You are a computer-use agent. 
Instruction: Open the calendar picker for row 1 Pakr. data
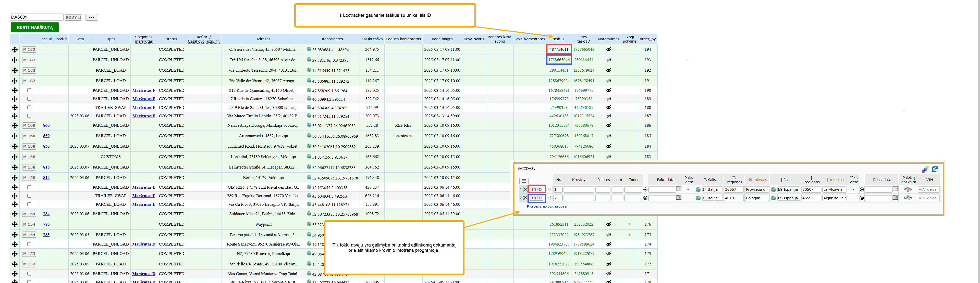pos(679,189)
